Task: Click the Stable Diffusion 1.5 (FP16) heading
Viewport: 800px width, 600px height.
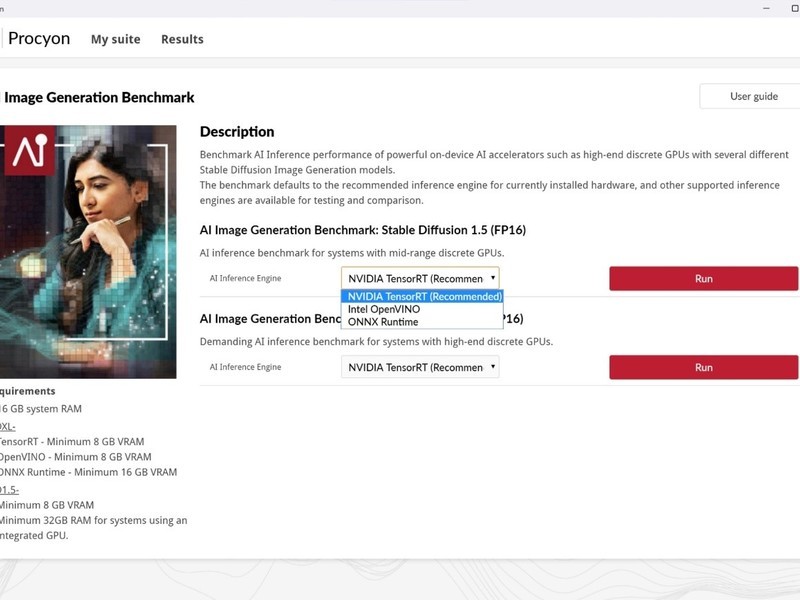Action: [x=363, y=230]
